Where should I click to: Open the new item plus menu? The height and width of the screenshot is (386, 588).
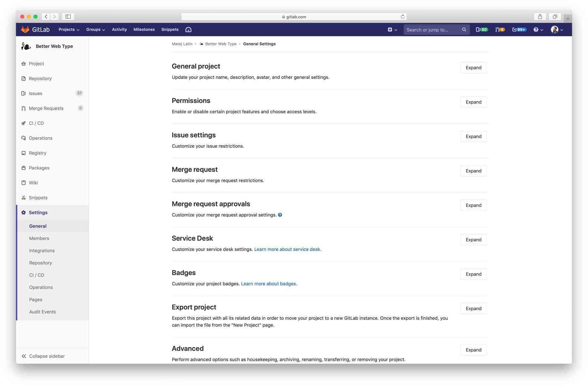(392, 29)
